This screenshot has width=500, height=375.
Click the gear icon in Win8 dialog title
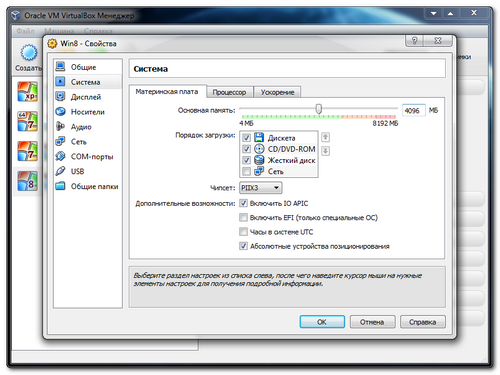point(52,43)
